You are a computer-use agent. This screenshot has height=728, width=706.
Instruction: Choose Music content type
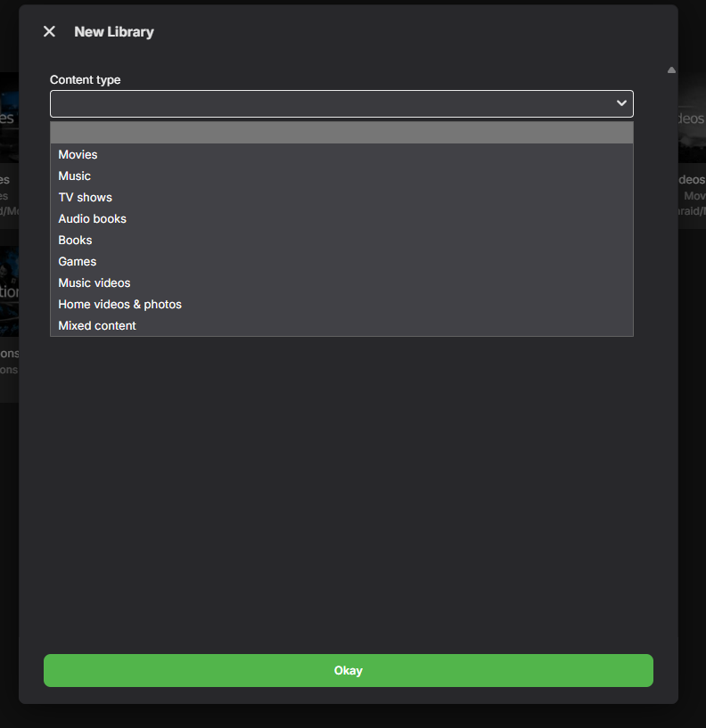[341, 176]
